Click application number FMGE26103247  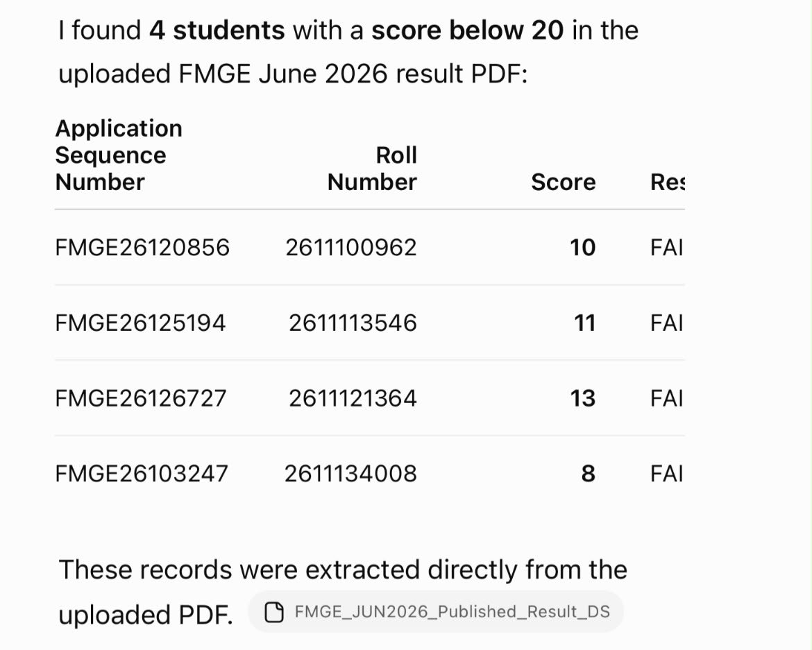(x=142, y=474)
